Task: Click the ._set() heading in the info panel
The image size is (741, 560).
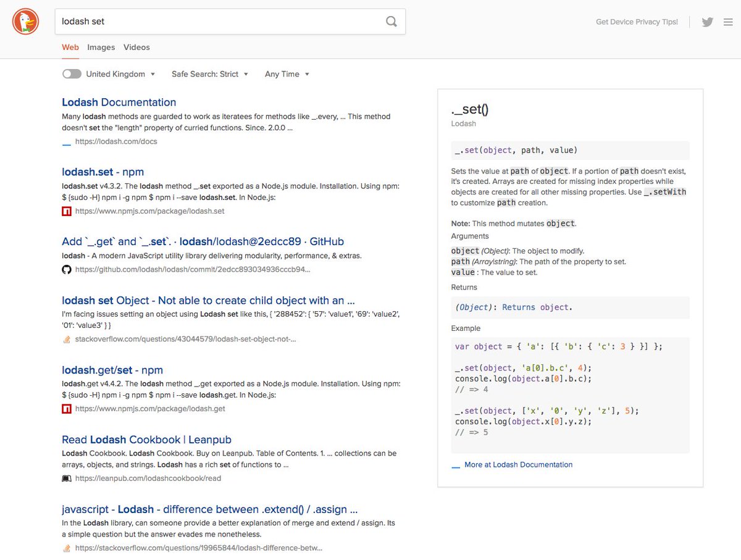Action: pyautogui.click(x=470, y=110)
